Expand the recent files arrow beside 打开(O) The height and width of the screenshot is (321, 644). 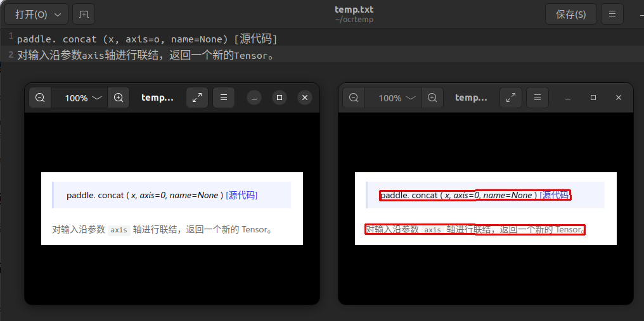point(58,14)
